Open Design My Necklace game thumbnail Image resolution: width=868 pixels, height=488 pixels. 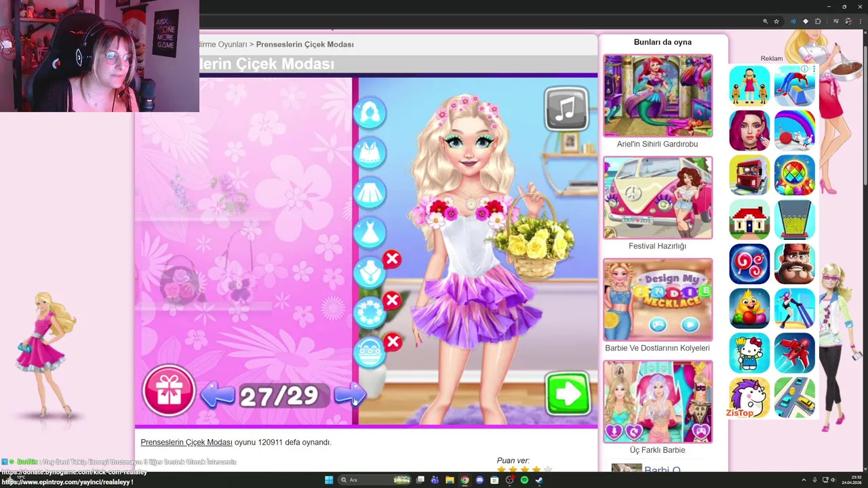[658, 300]
